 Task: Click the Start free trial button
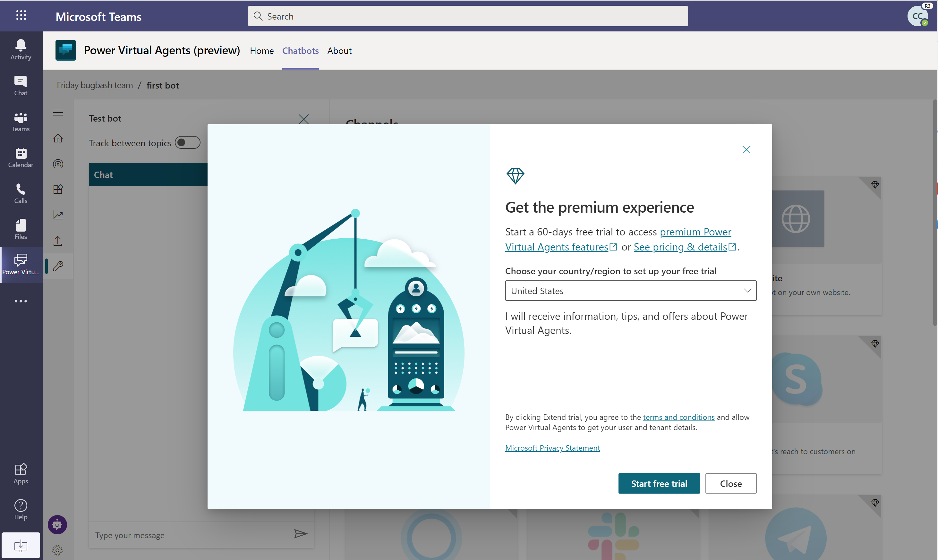pyautogui.click(x=659, y=483)
